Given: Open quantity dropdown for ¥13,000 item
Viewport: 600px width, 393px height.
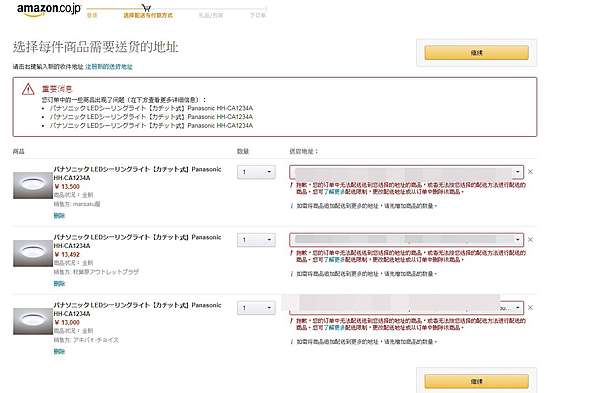Looking at the screenshot, I should [256, 308].
